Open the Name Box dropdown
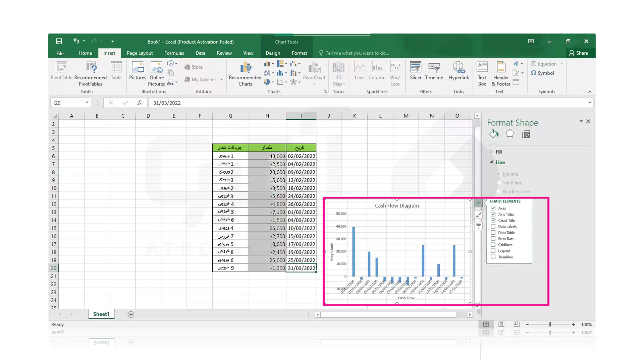This screenshot has height=362, width=644. pyautogui.click(x=87, y=103)
